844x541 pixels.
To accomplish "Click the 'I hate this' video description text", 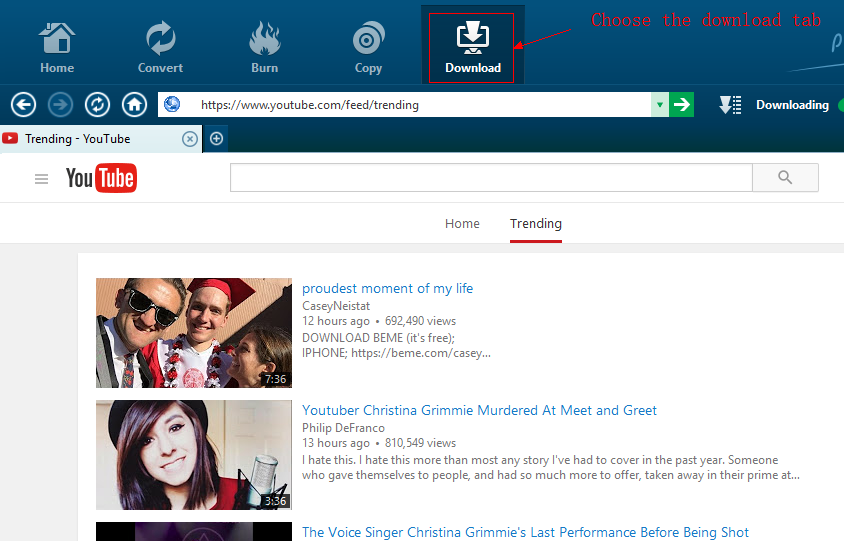I will click(551, 467).
